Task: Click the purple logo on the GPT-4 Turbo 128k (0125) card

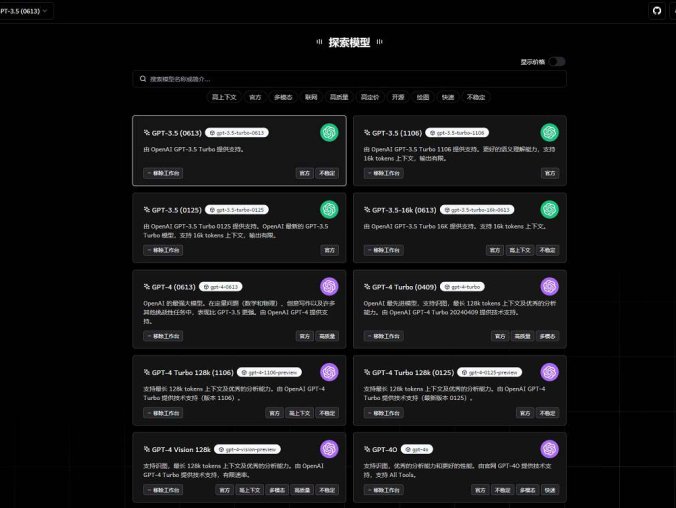Action: [x=549, y=372]
